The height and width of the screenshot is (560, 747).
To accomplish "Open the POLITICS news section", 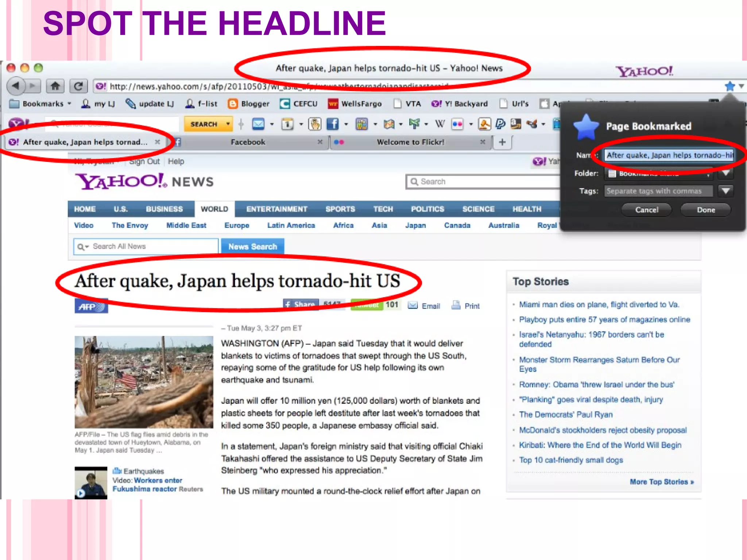I will [427, 209].
